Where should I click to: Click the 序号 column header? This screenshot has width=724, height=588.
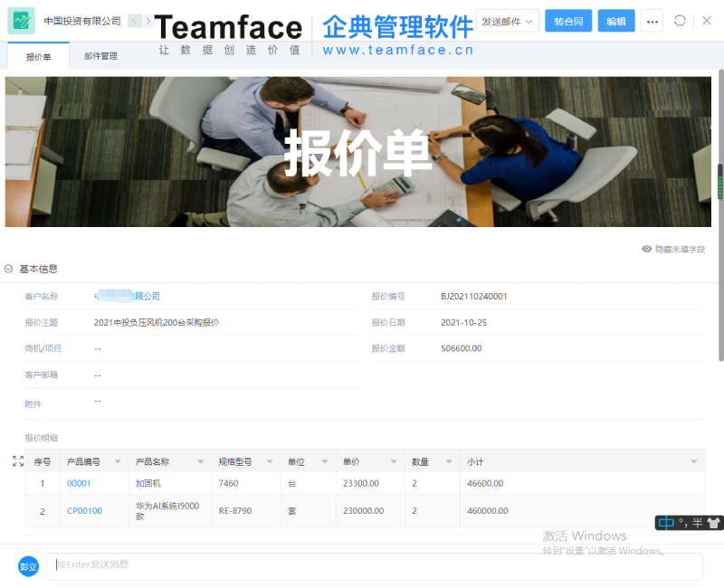43,461
